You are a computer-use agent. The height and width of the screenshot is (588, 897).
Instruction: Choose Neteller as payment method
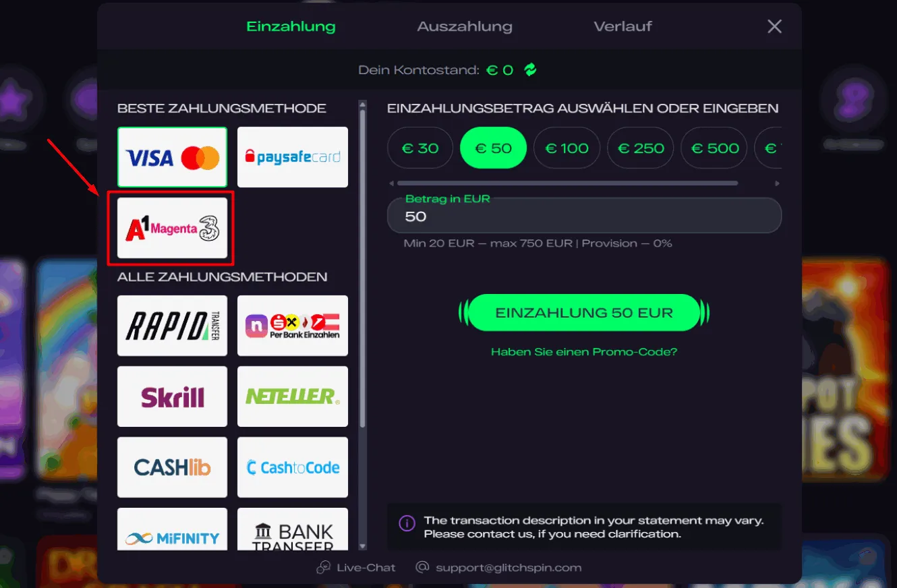point(293,396)
